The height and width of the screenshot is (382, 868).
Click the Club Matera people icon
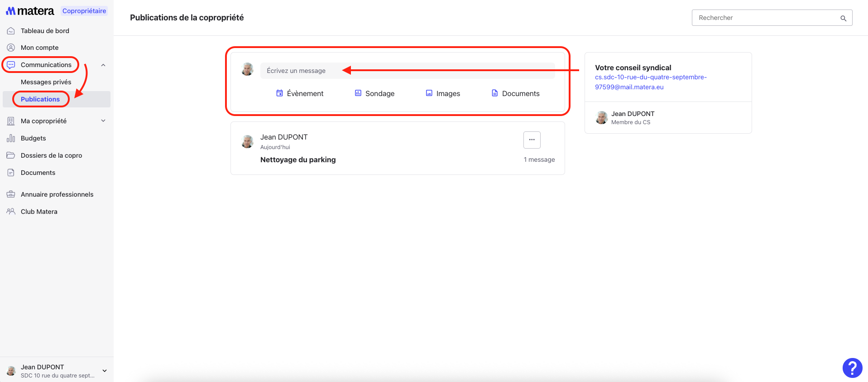[x=11, y=212]
